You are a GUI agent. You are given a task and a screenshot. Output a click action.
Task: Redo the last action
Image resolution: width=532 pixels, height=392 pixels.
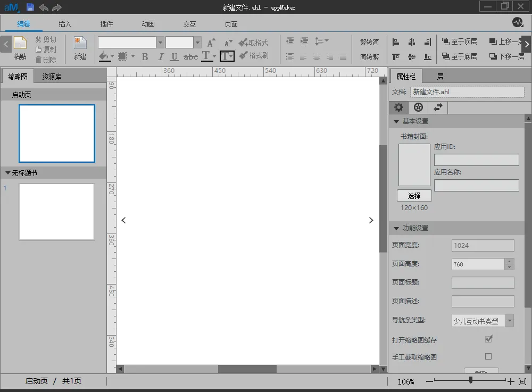tap(57, 7)
